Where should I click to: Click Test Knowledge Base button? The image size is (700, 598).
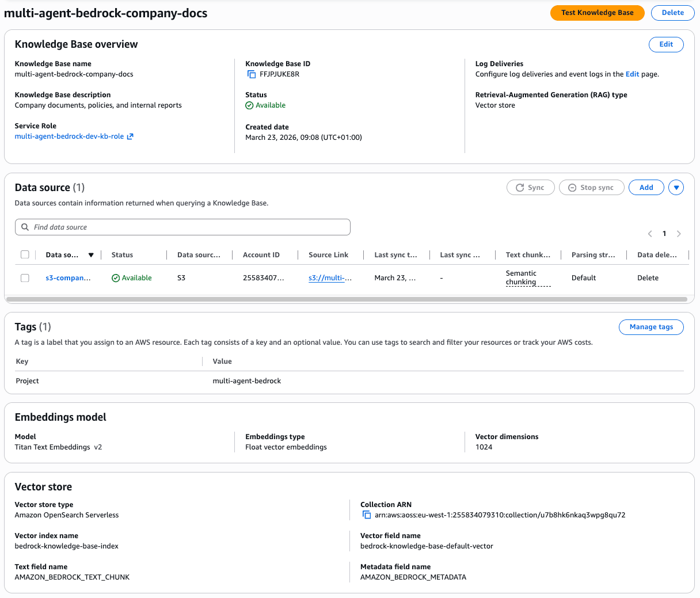point(597,13)
